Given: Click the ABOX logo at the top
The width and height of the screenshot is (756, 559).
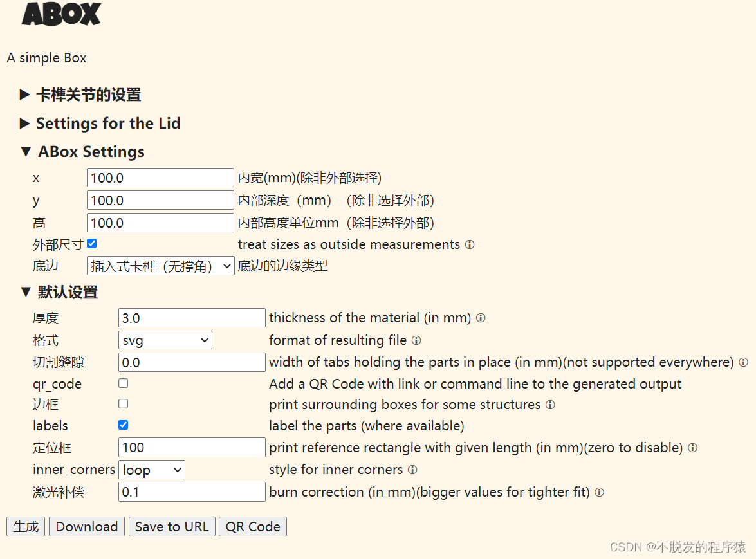Looking at the screenshot, I should [x=61, y=15].
